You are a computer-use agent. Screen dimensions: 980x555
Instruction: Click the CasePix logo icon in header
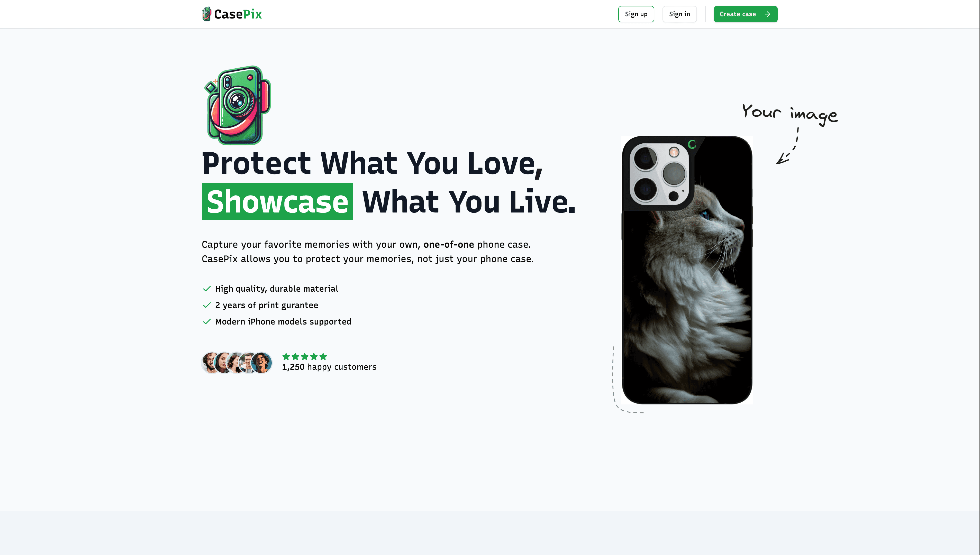[x=206, y=14]
